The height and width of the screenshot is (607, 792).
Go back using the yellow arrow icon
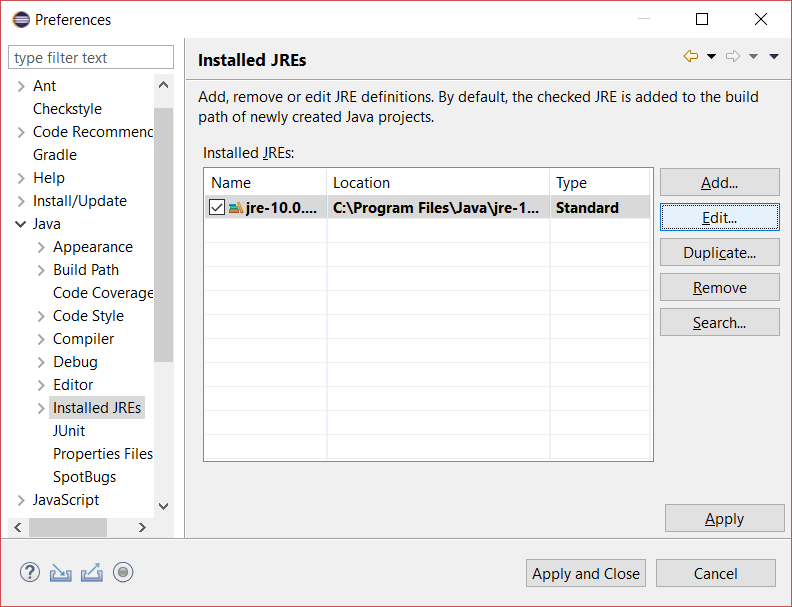690,57
